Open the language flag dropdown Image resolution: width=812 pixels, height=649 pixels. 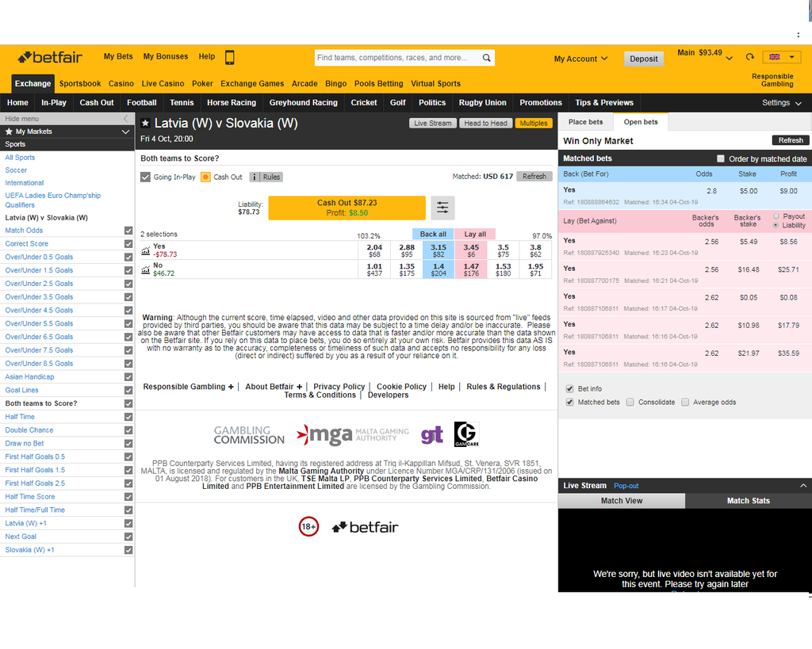point(782,57)
